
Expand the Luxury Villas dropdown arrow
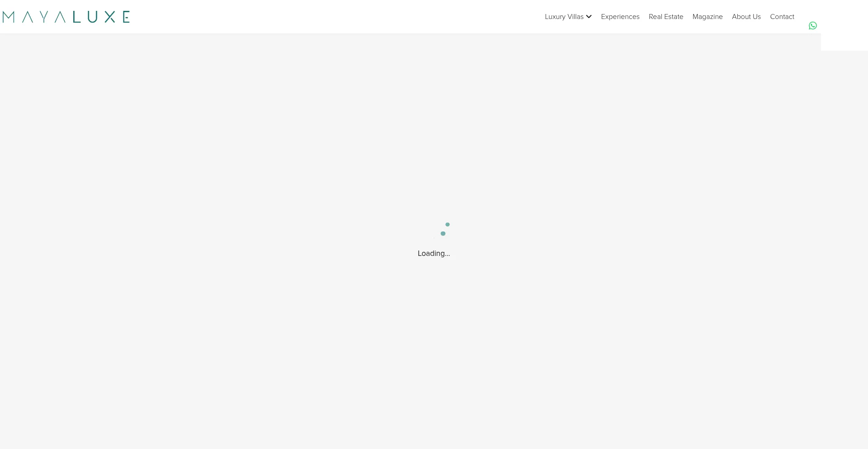(589, 17)
